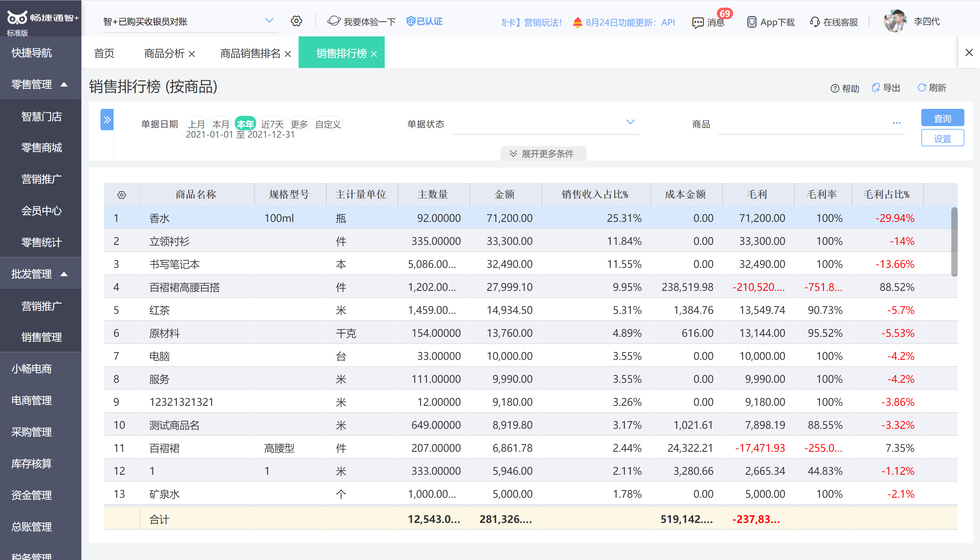
Task: Open the messages notification icon
Action: (698, 22)
